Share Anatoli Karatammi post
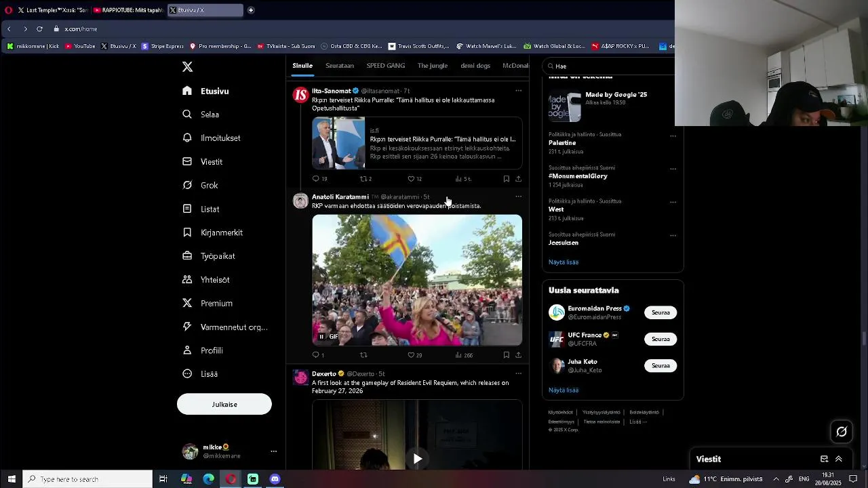 coord(518,355)
